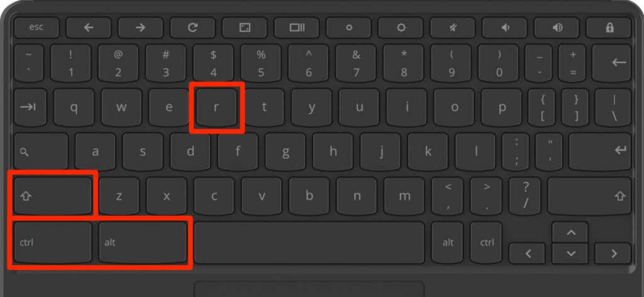This screenshot has width=644, height=297.
Task: Click the highlighted left alt key
Action: click(x=143, y=242)
